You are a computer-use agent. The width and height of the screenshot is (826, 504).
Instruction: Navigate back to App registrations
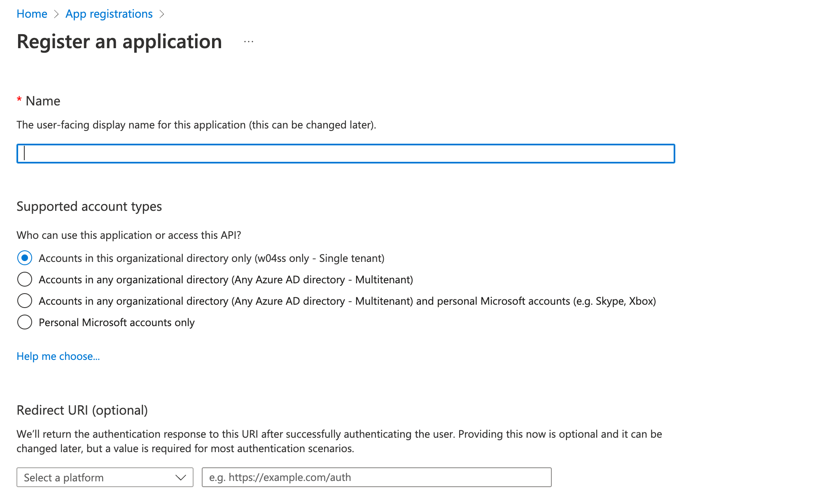point(109,14)
